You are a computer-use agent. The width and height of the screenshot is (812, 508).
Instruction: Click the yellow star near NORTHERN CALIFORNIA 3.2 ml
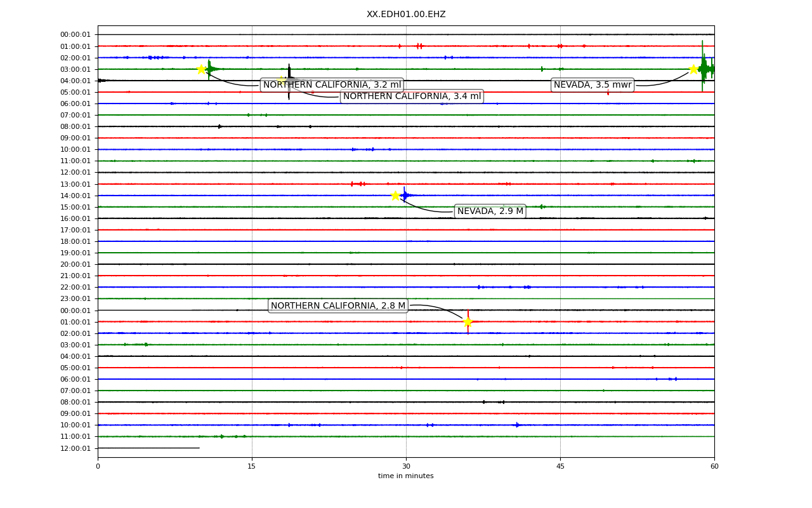pos(201,69)
